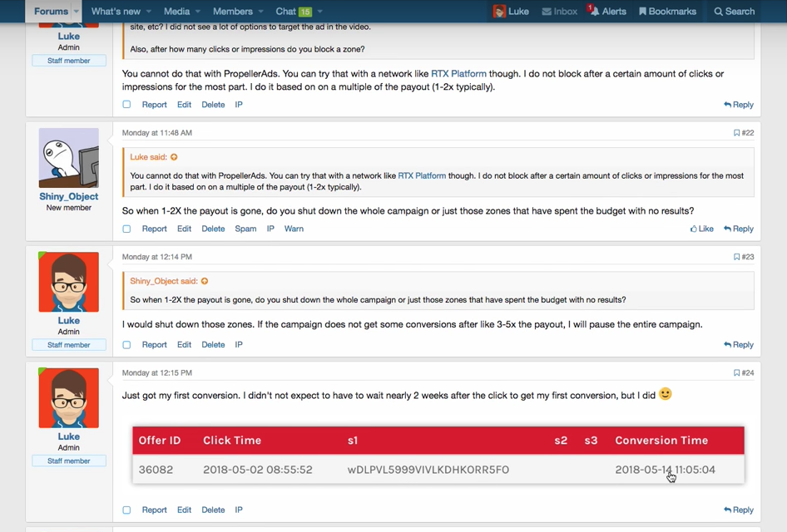The image size is (787, 532).
Task: Click the 'Monday at 12:15 PM' timestamp
Action: tap(157, 372)
